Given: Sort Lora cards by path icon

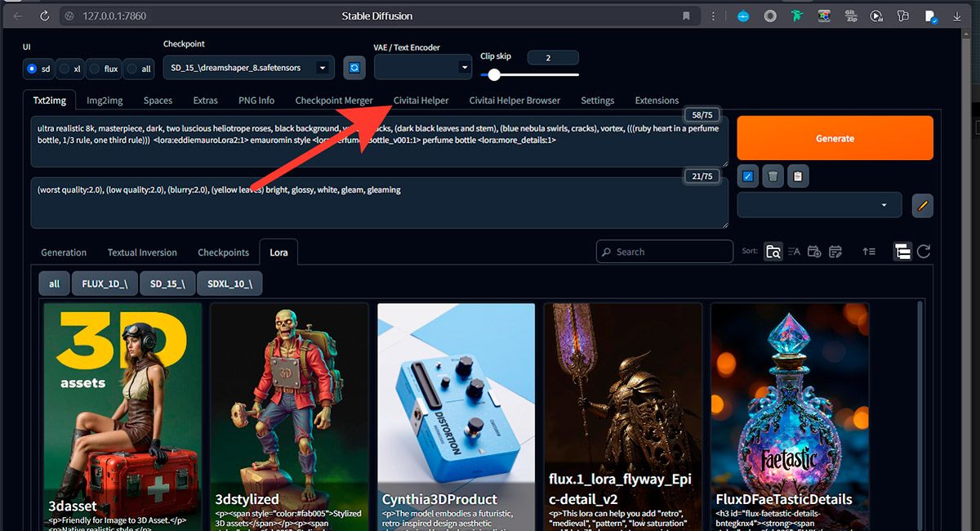Looking at the screenshot, I should click(x=773, y=252).
